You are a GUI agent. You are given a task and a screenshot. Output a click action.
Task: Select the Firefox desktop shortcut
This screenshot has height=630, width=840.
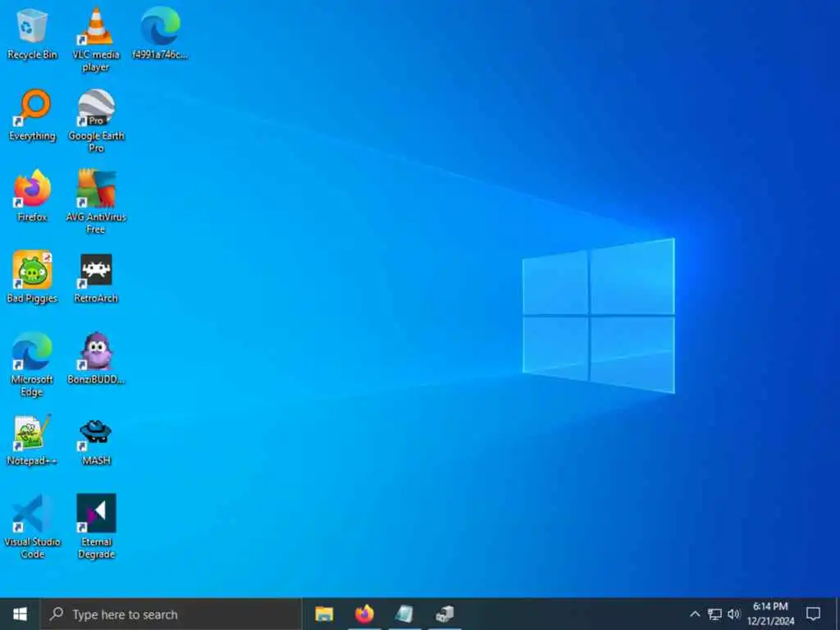point(32,196)
